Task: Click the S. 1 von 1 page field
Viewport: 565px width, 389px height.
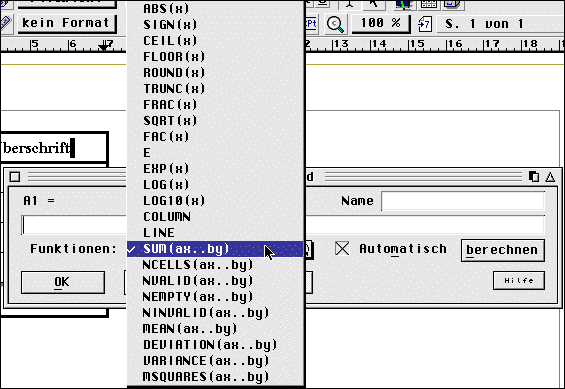Action: (499, 24)
